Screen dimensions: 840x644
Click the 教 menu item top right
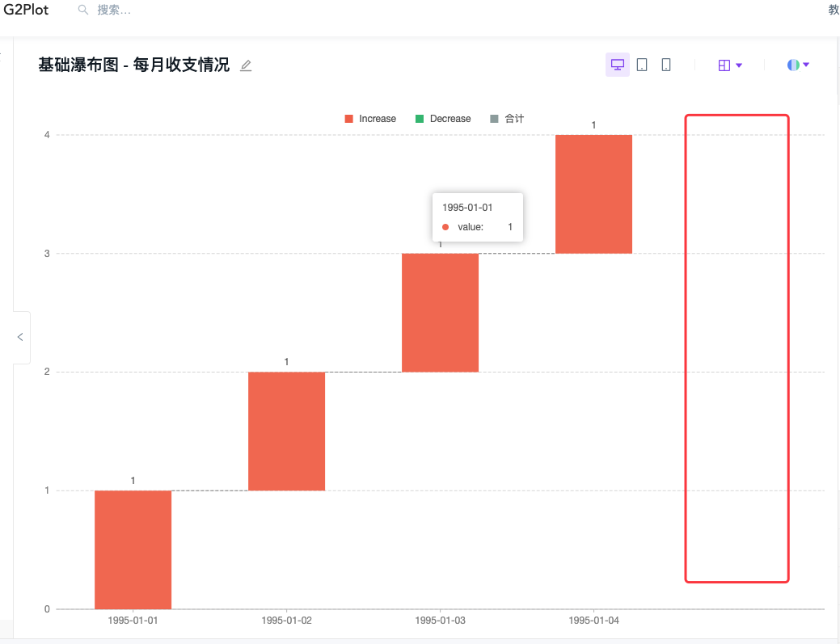(833, 10)
